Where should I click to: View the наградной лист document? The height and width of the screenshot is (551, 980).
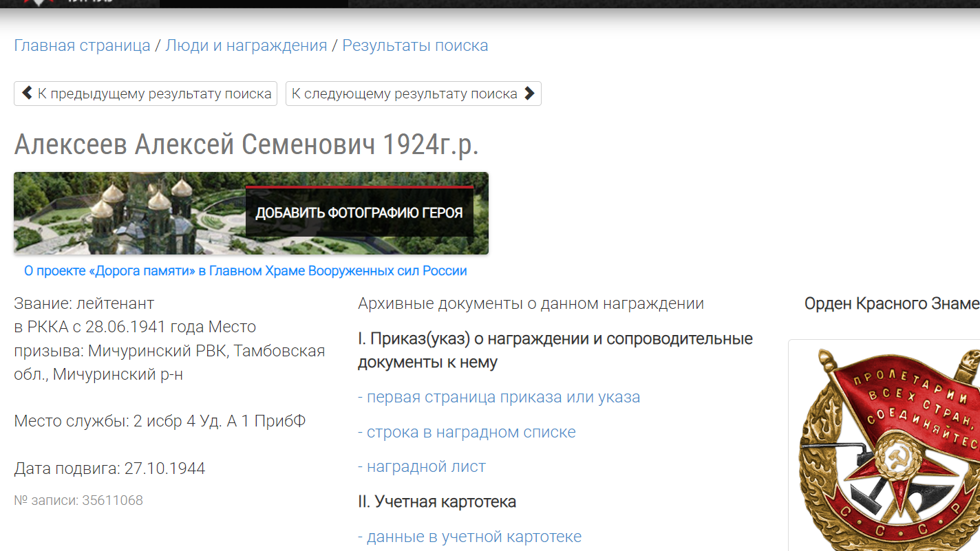tap(426, 467)
